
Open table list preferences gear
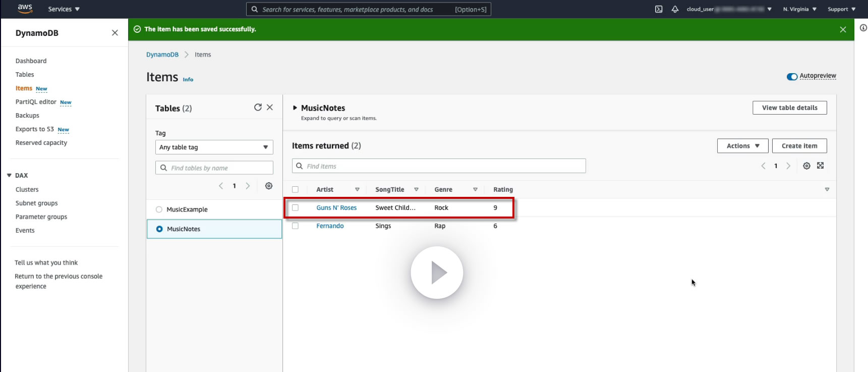click(269, 186)
